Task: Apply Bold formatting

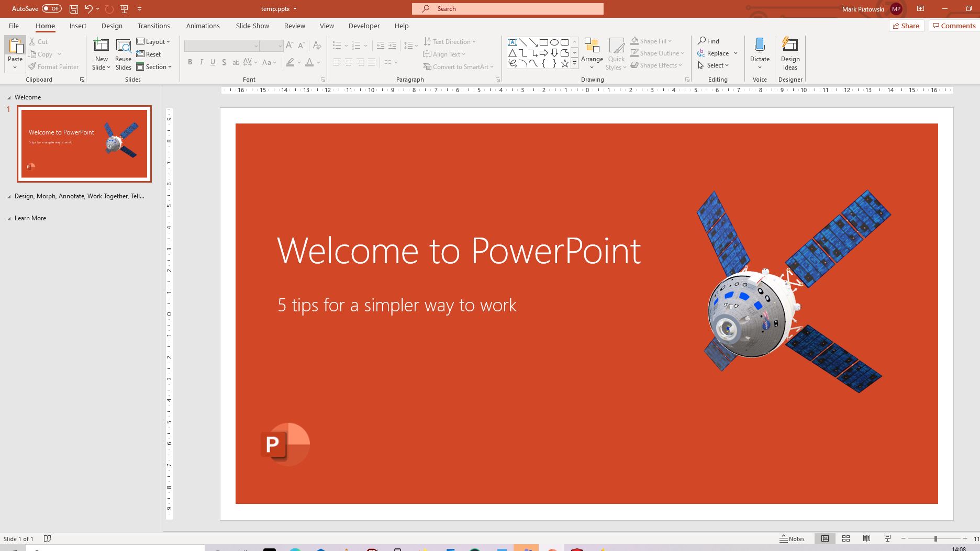Action: (190, 62)
